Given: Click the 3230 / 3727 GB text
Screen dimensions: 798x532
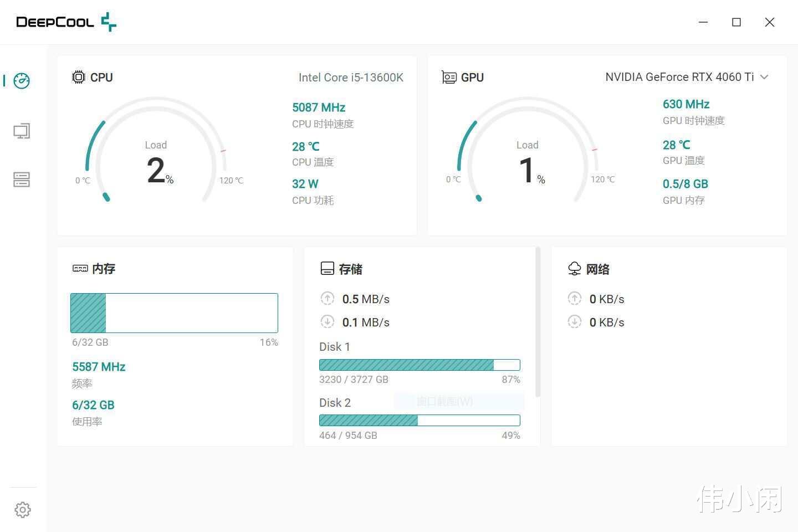Looking at the screenshot, I should point(354,380).
